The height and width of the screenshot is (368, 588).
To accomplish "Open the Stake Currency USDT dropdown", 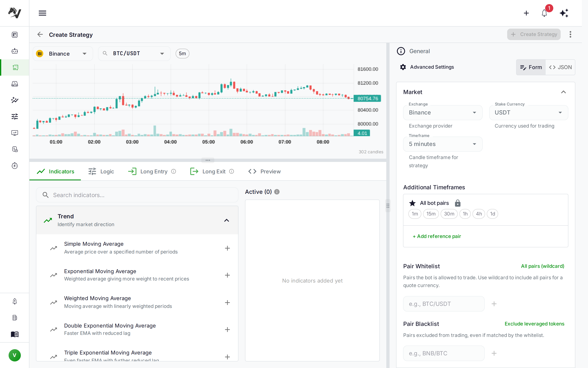I will pos(529,112).
